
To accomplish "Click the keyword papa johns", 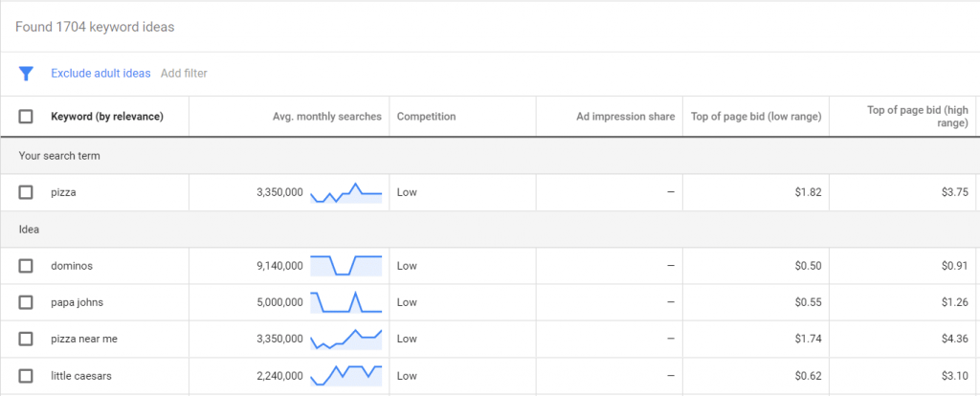I will click(77, 302).
